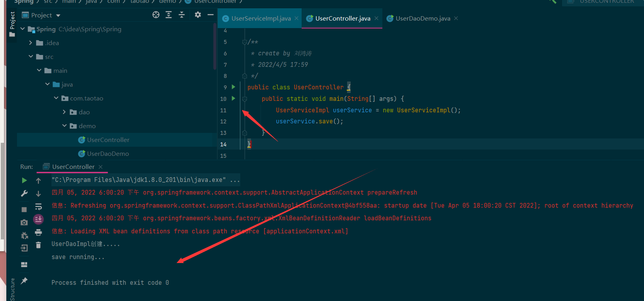Switch to UserDaoDemo.java editor tab

click(423, 18)
